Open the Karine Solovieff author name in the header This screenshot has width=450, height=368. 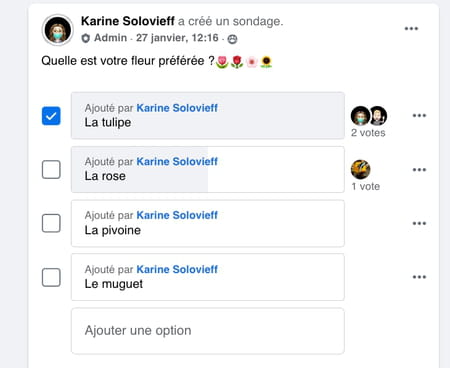(x=128, y=21)
